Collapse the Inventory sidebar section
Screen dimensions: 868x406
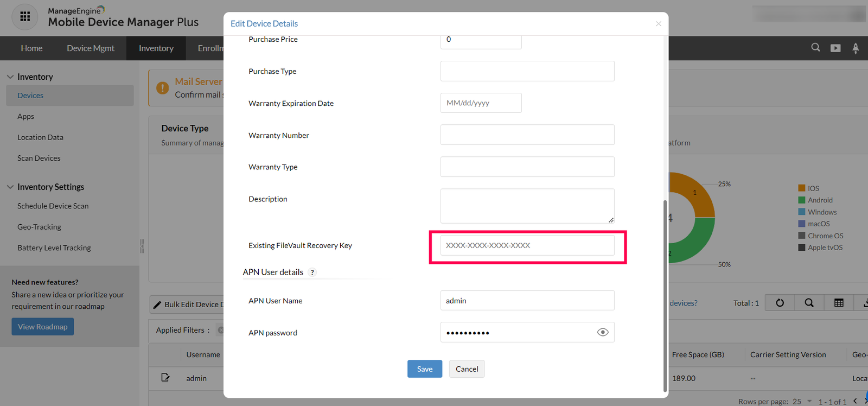[x=10, y=77]
